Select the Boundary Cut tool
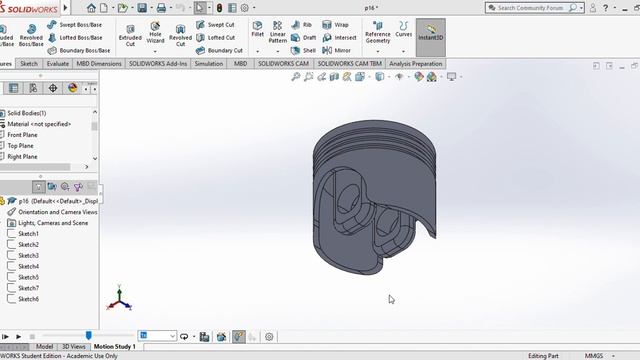640x360 pixels. [219, 51]
